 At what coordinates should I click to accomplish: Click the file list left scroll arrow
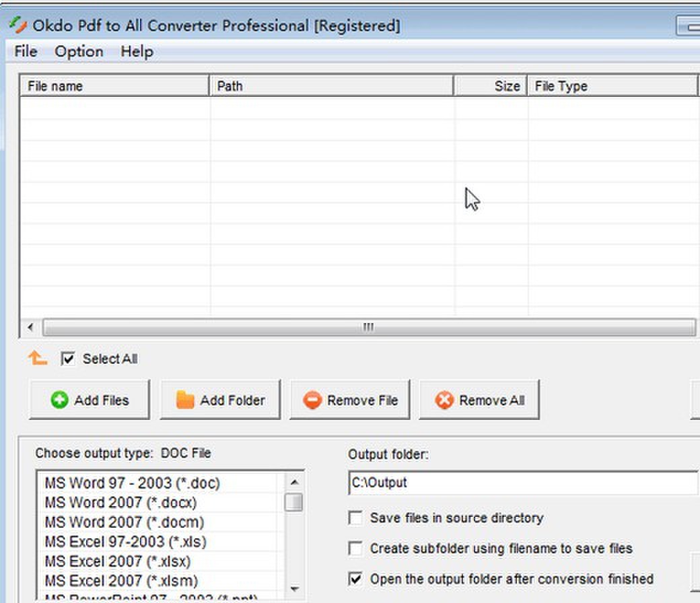(x=30, y=327)
